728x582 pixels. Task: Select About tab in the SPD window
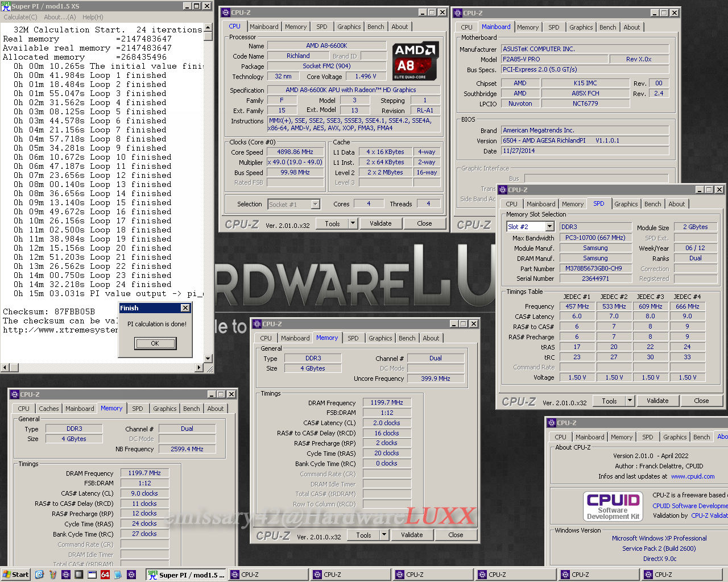(x=676, y=204)
